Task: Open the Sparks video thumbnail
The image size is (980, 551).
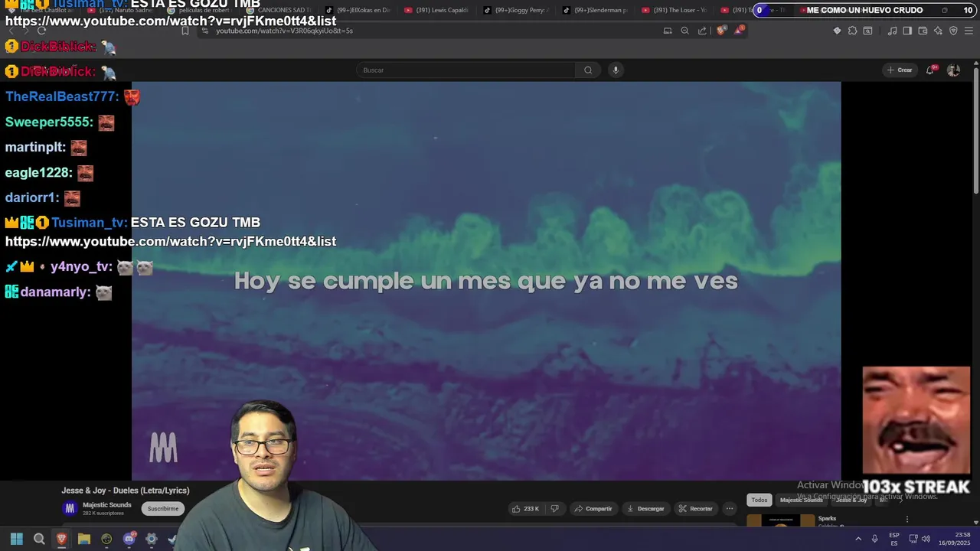Action: (x=780, y=520)
